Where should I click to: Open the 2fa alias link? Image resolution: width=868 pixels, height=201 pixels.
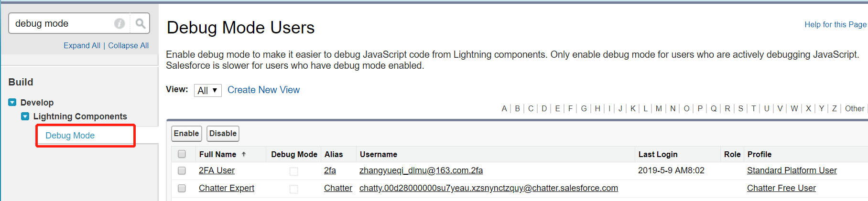pyautogui.click(x=330, y=170)
